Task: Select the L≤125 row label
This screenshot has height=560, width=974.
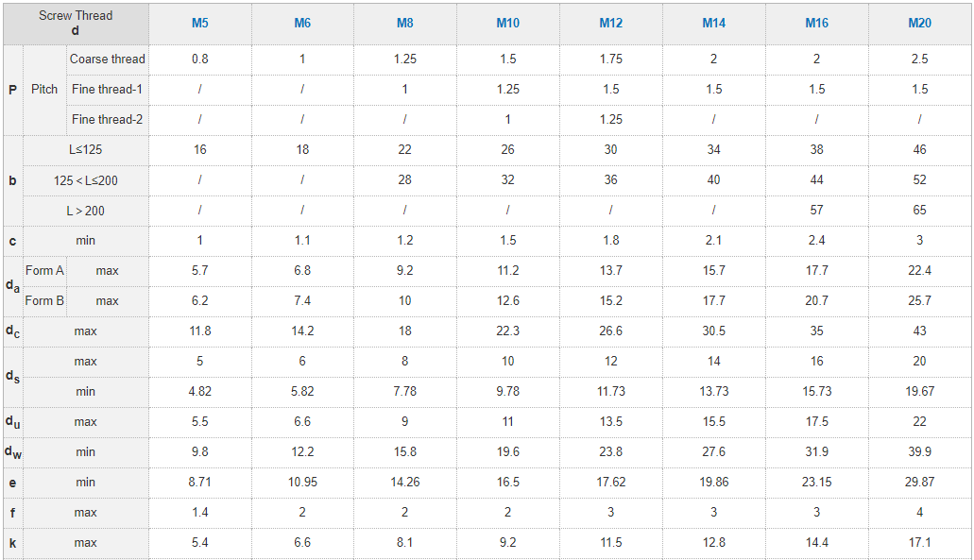Action: (x=85, y=149)
